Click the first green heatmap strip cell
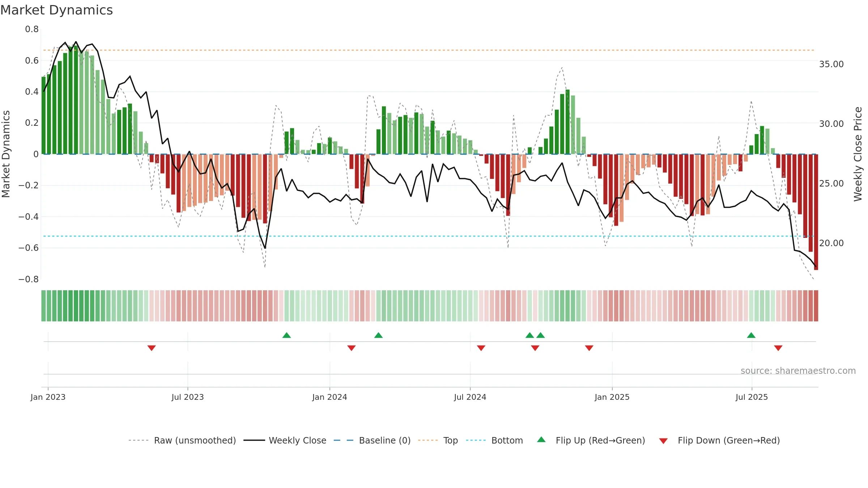This screenshot has width=868, height=488. pos(43,306)
